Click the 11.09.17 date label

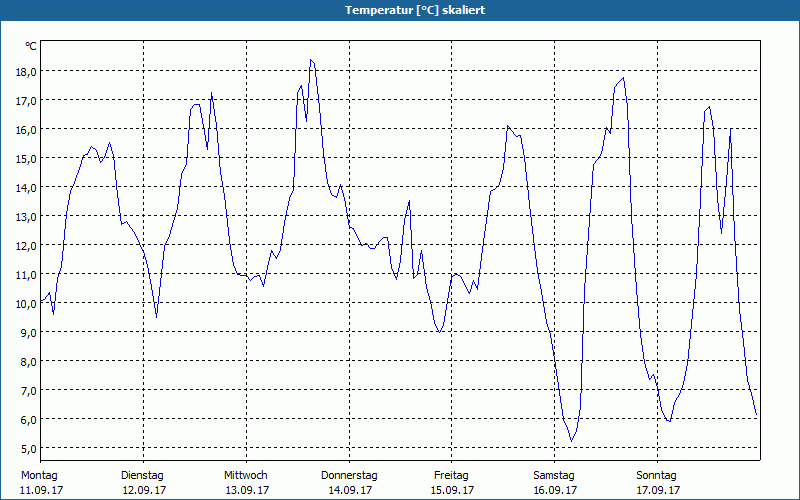[41, 490]
